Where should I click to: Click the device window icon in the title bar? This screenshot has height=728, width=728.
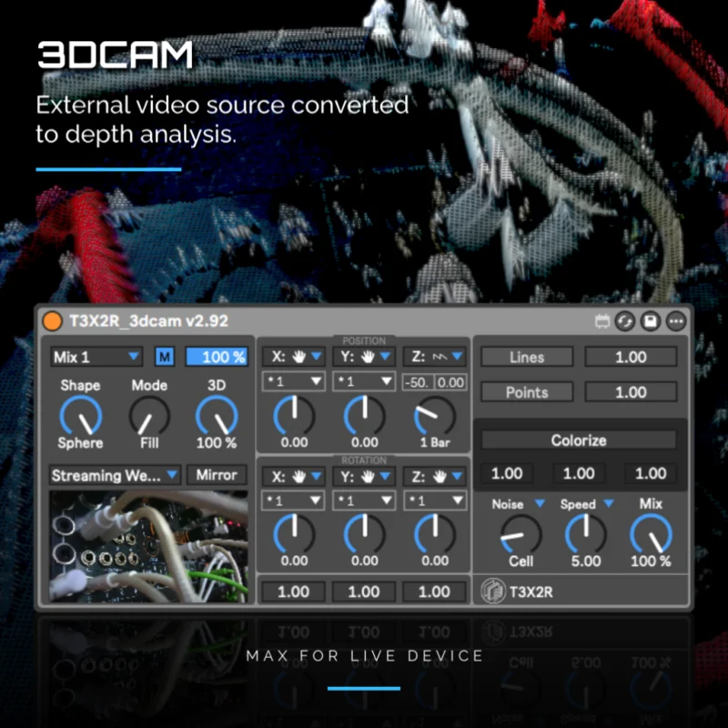[602, 321]
